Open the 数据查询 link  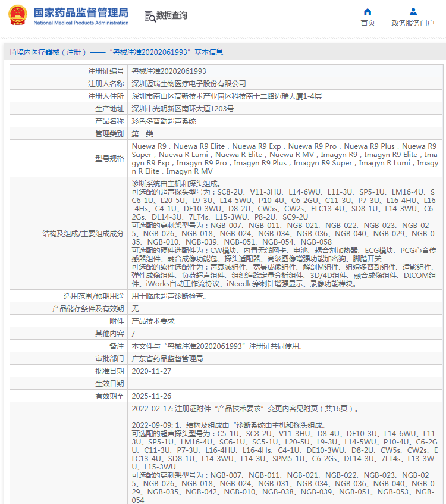172,15
